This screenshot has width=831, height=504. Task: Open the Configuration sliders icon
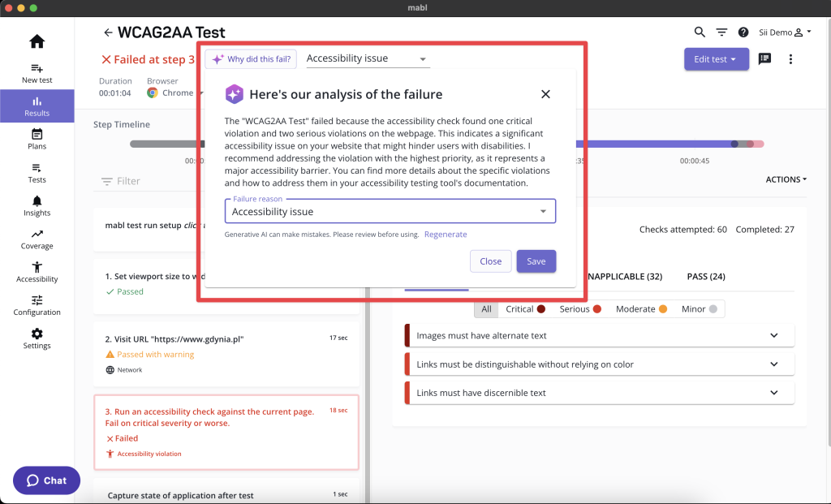click(x=37, y=300)
